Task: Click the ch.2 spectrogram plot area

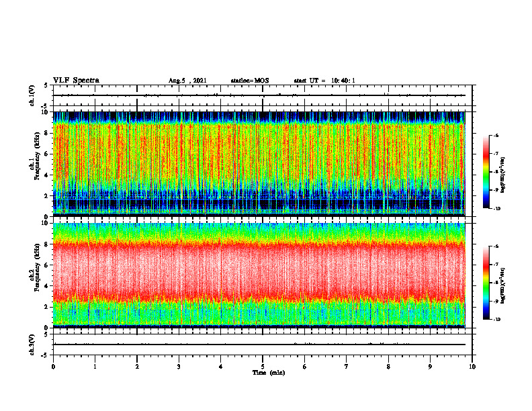Action: (x=259, y=275)
